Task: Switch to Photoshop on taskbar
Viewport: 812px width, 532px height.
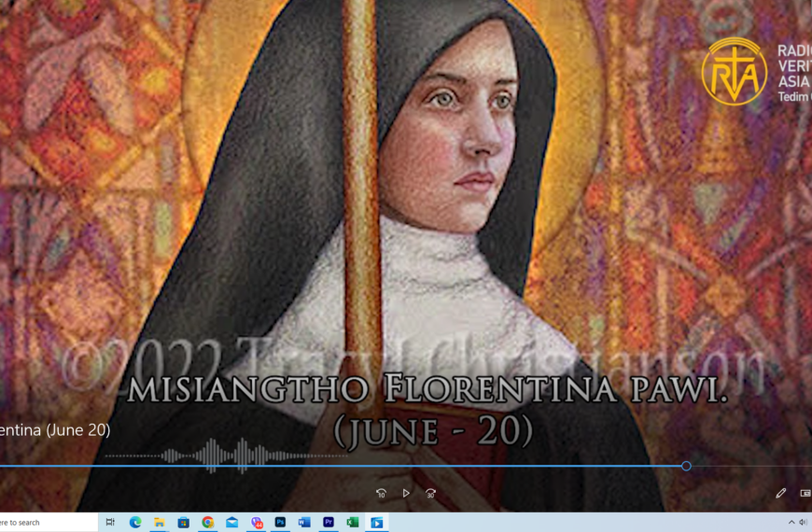Action: [280, 522]
